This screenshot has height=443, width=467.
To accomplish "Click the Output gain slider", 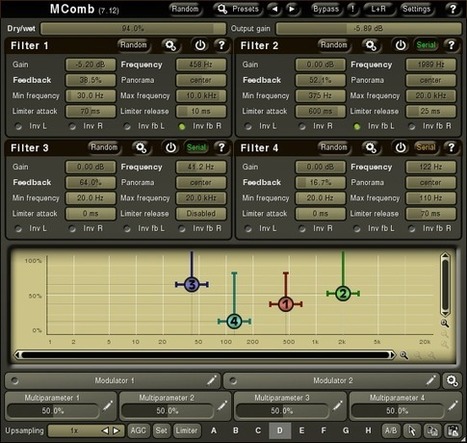I will pos(368,29).
